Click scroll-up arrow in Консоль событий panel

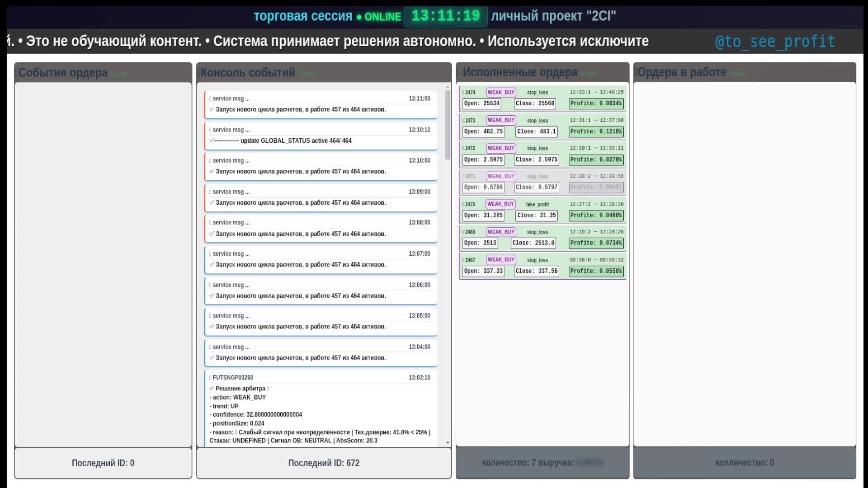point(448,87)
